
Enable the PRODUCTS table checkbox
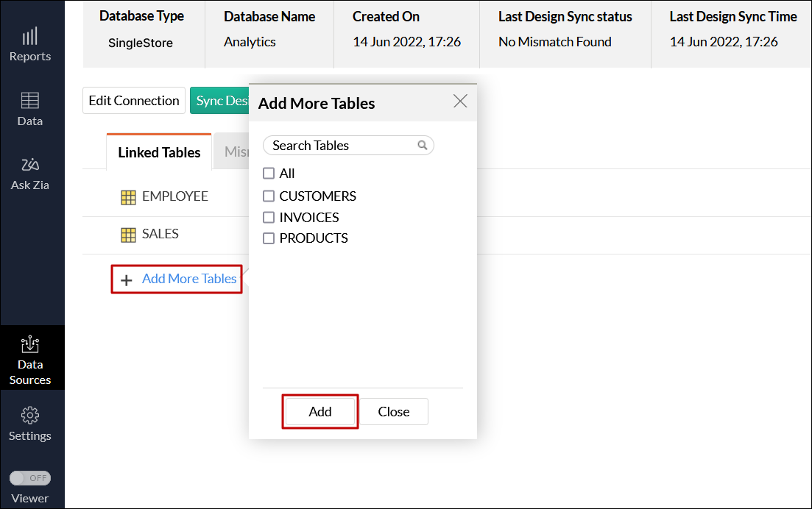(x=269, y=238)
